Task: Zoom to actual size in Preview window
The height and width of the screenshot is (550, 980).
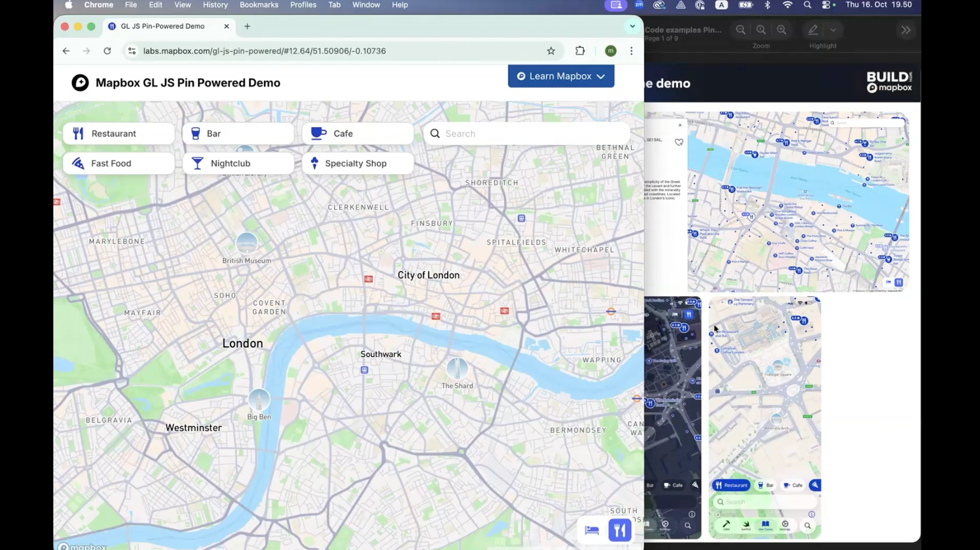Action: tap(761, 30)
